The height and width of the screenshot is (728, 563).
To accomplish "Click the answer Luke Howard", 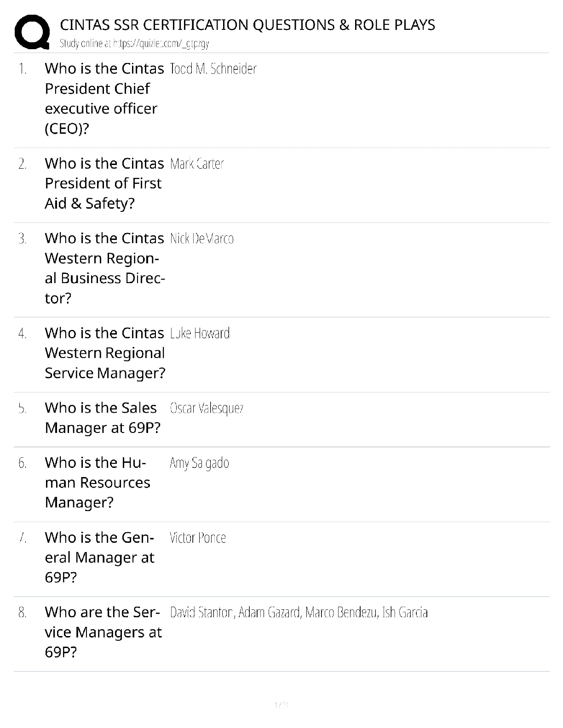I will tap(200, 333).
